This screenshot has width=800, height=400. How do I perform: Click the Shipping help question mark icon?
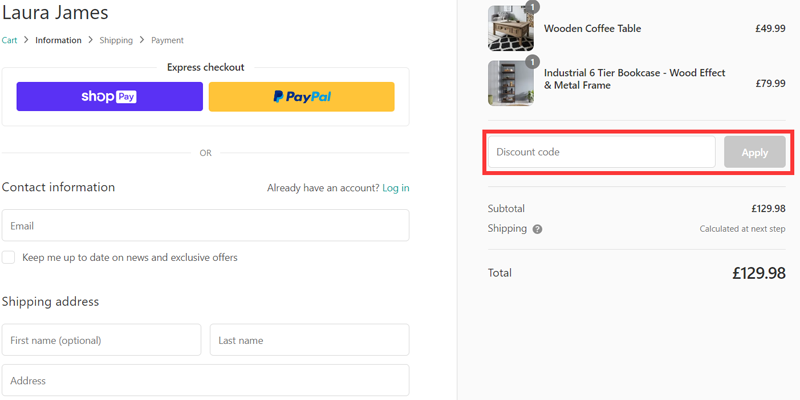pyautogui.click(x=537, y=229)
